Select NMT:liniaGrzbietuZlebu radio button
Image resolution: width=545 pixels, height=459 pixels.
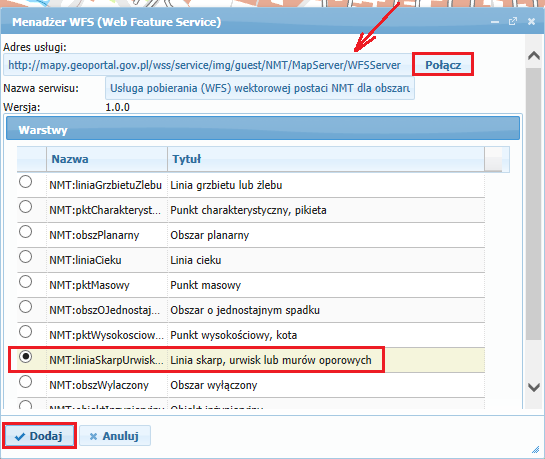pyautogui.click(x=25, y=182)
